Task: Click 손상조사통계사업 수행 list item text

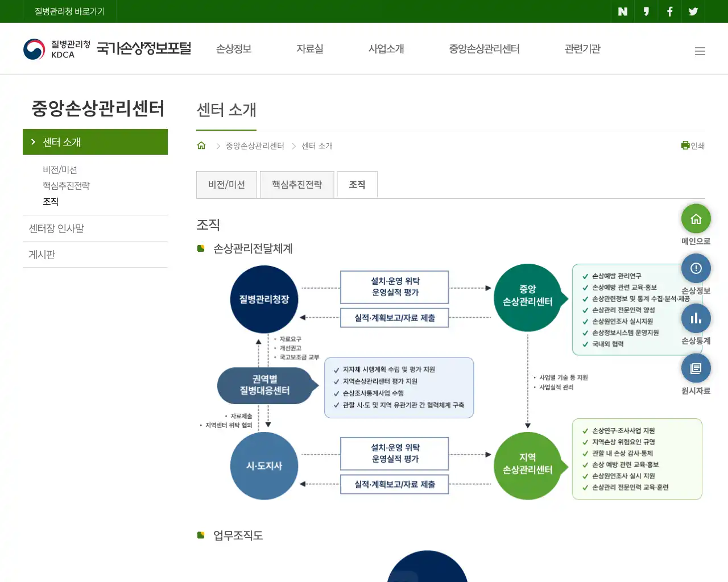Action: point(373,393)
